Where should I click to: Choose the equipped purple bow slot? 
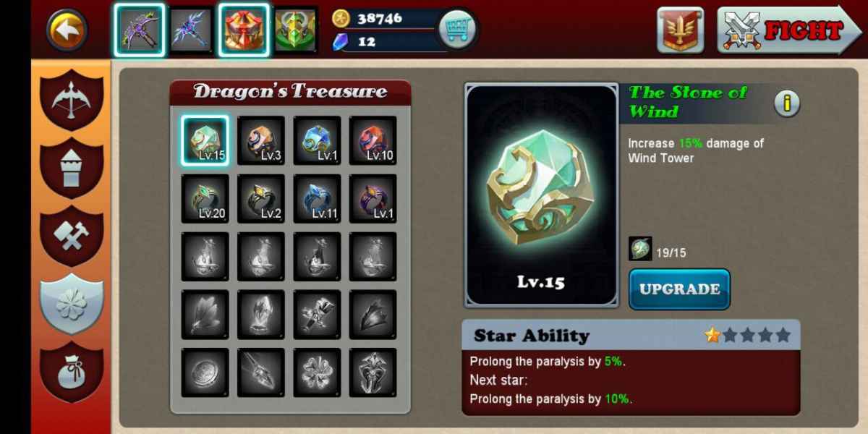tap(139, 30)
